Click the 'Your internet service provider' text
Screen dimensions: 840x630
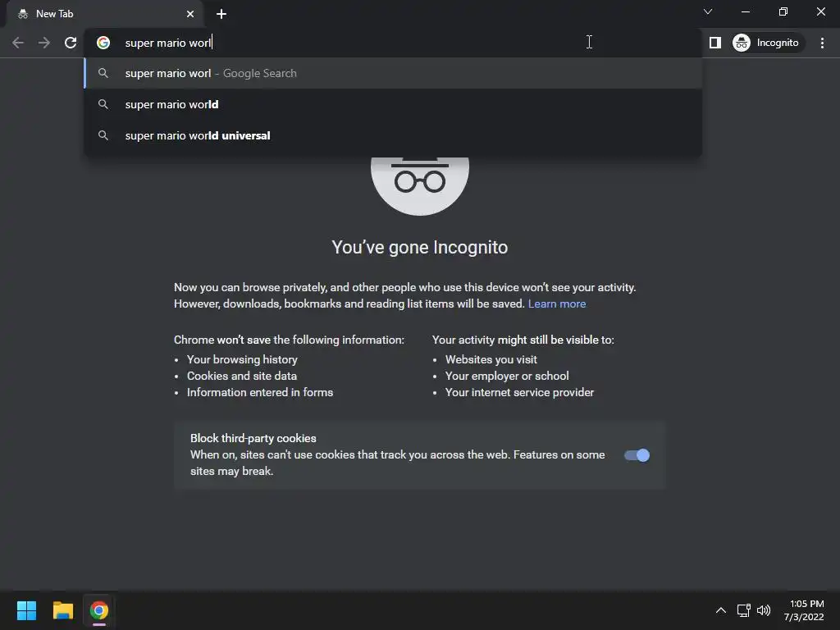click(x=519, y=393)
